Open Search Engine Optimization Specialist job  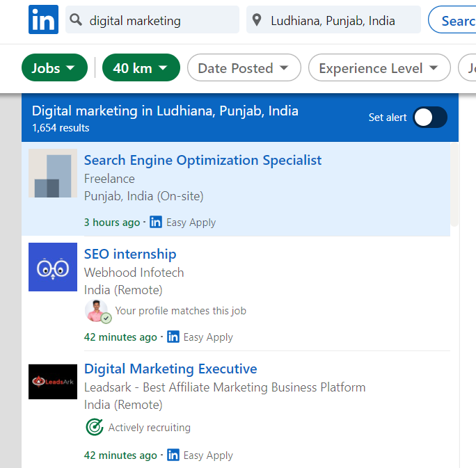coord(203,160)
